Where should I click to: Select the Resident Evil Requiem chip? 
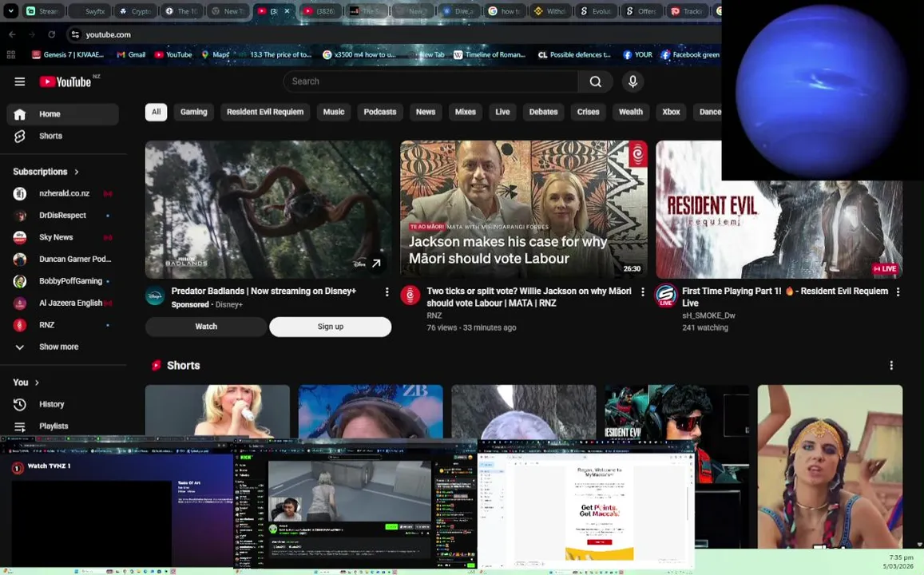[265, 112]
